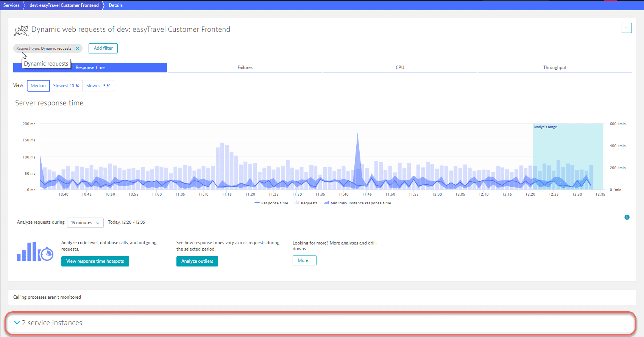Click the bar chart stopwatch hotspot icon
The width and height of the screenshot is (644, 337).
point(35,252)
